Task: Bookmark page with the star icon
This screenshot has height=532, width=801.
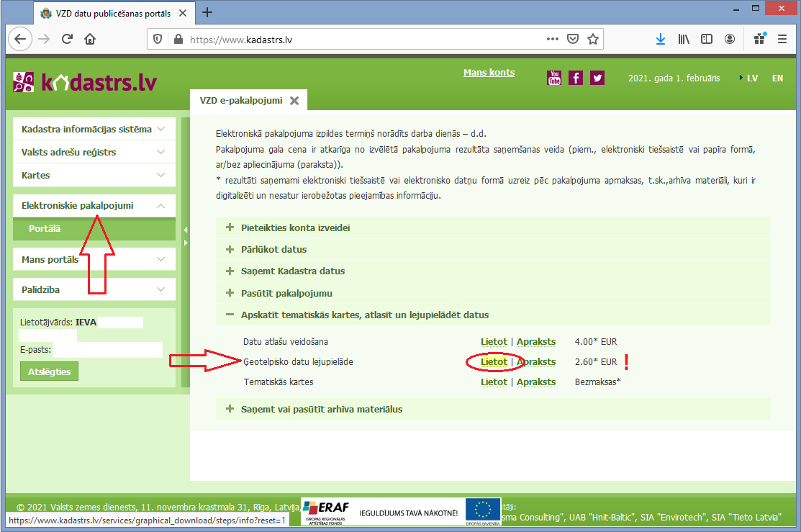Action: [x=593, y=40]
